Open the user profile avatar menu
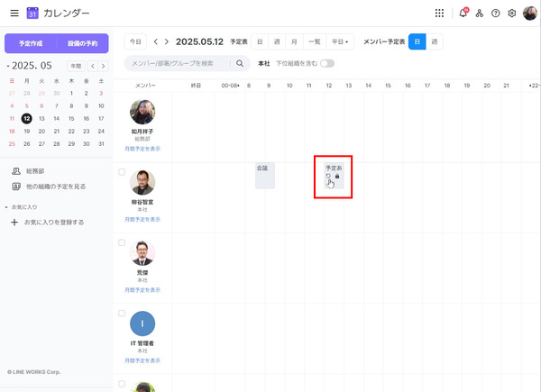Viewport: 541px width, 392px height. tap(529, 14)
